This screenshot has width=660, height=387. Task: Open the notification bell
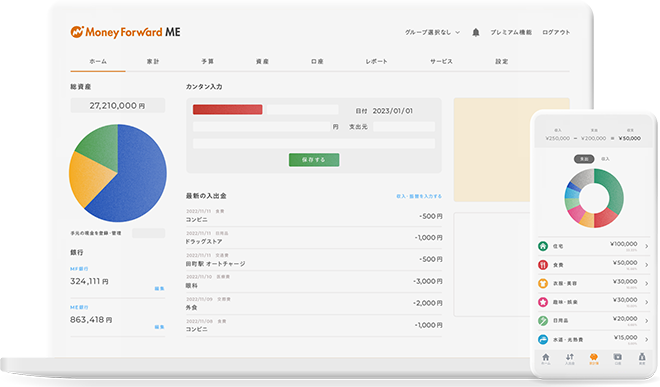coord(476,32)
